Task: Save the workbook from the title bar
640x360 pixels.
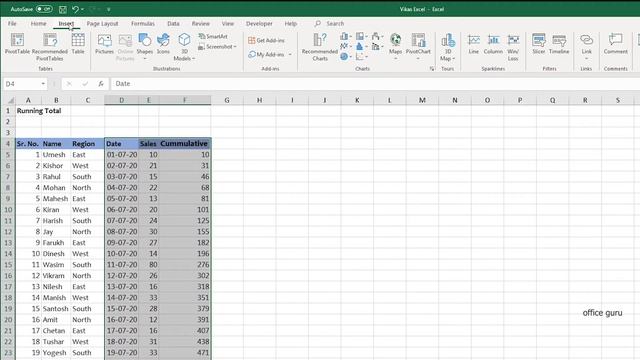Action: pos(62,9)
